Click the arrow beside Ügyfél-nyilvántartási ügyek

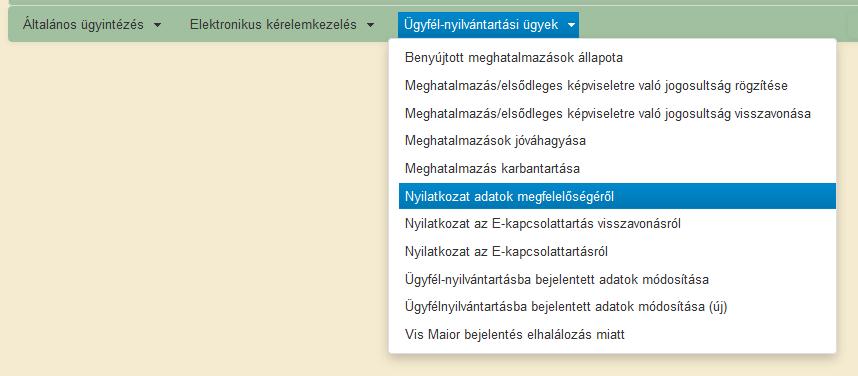click(571, 25)
